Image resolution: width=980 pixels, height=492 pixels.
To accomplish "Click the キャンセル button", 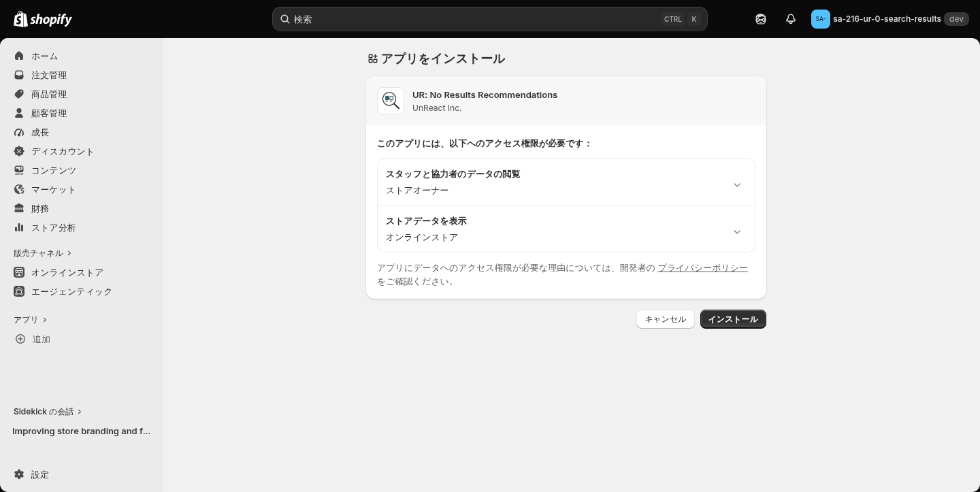I will tap(666, 319).
